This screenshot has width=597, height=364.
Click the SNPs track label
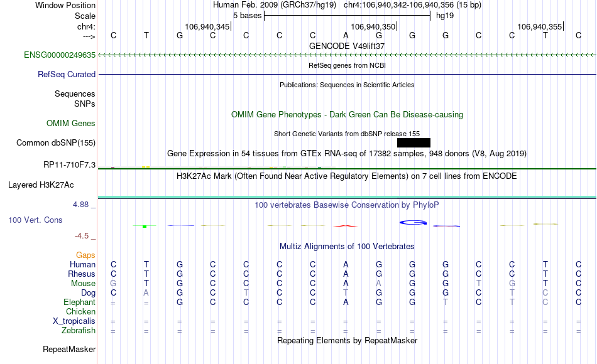[85, 104]
